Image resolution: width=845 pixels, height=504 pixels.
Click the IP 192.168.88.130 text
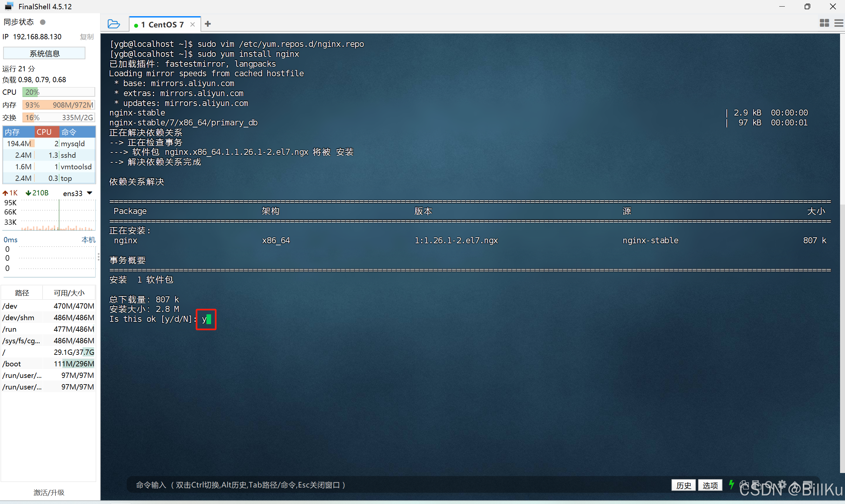point(32,37)
